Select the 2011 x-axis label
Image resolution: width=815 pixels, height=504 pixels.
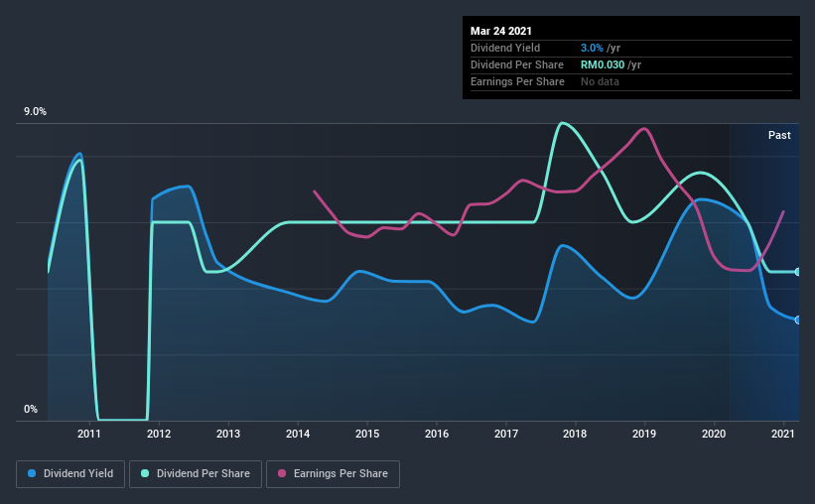point(89,434)
